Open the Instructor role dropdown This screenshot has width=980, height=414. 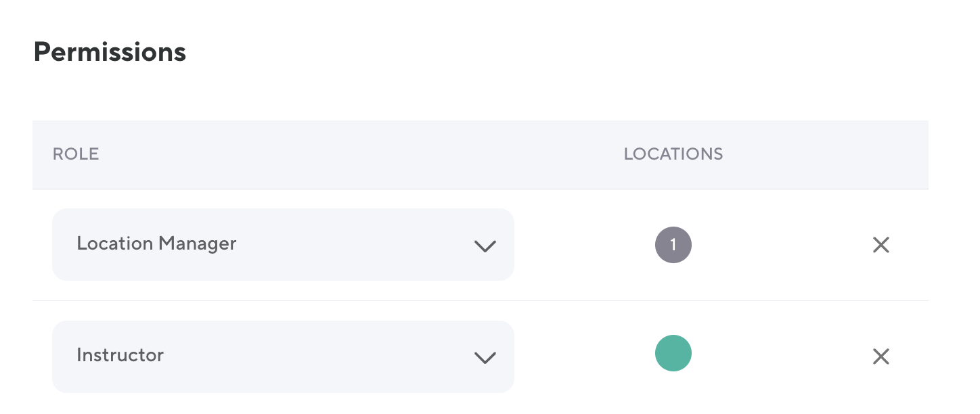pos(283,356)
